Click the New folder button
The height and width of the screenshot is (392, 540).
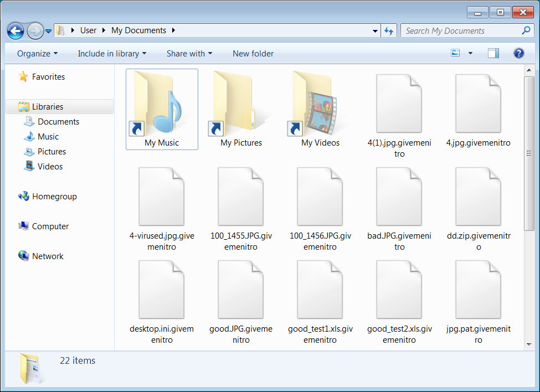253,54
